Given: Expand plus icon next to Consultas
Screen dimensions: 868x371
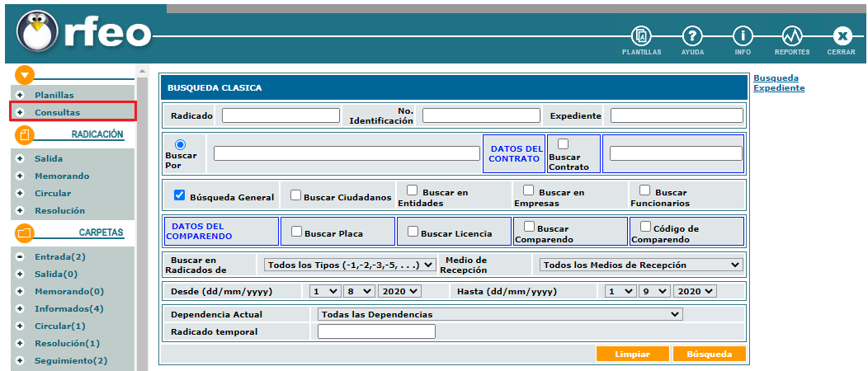Looking at the screenshot, I should [x=20, y=112].
